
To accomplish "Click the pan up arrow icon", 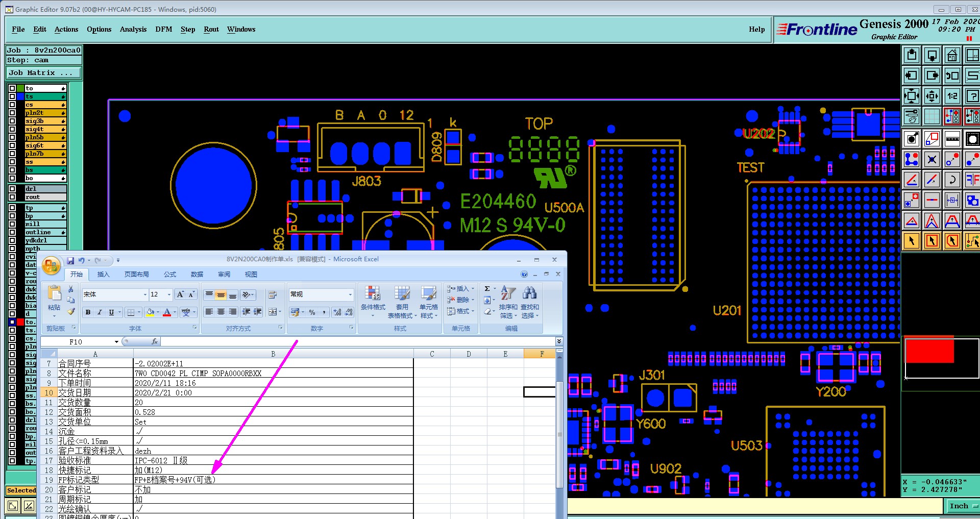I will point(912,55).
